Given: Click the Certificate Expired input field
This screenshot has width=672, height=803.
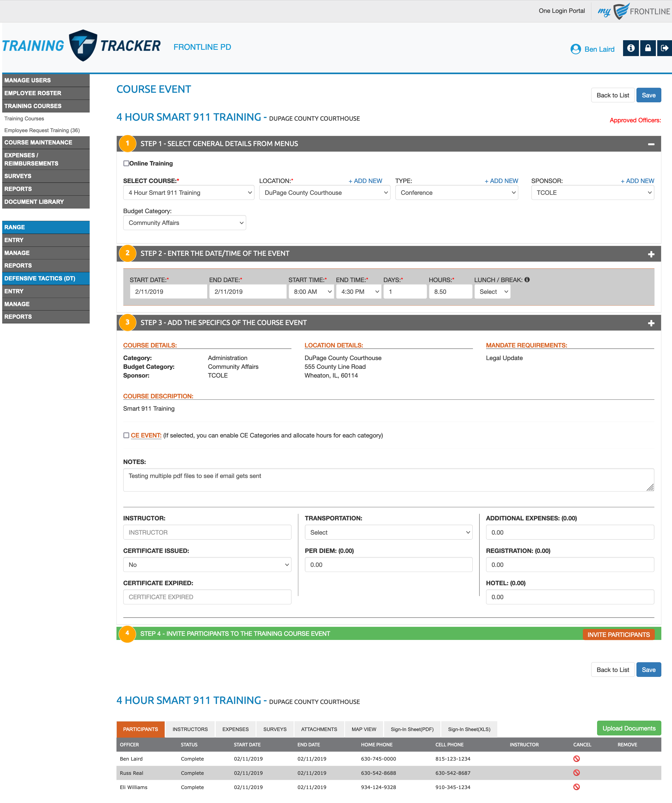Looking at the screenshot, I should 207,597.
